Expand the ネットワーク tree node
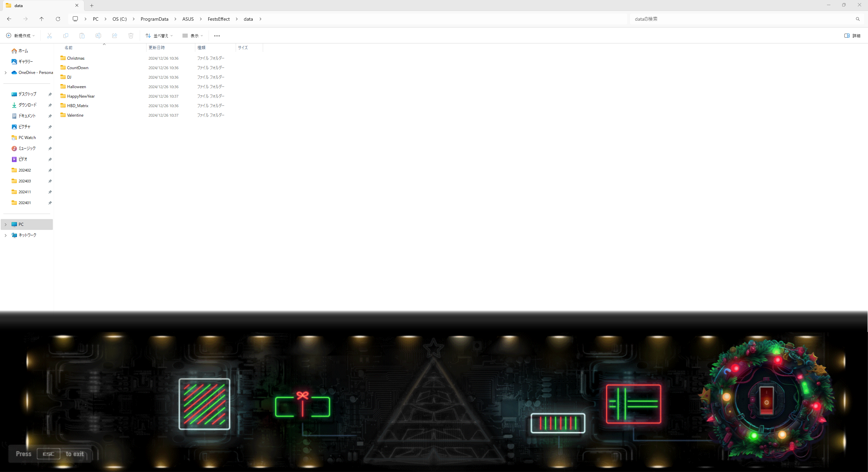The height and width of the screenshot is (472, 868). click(5, 235)
